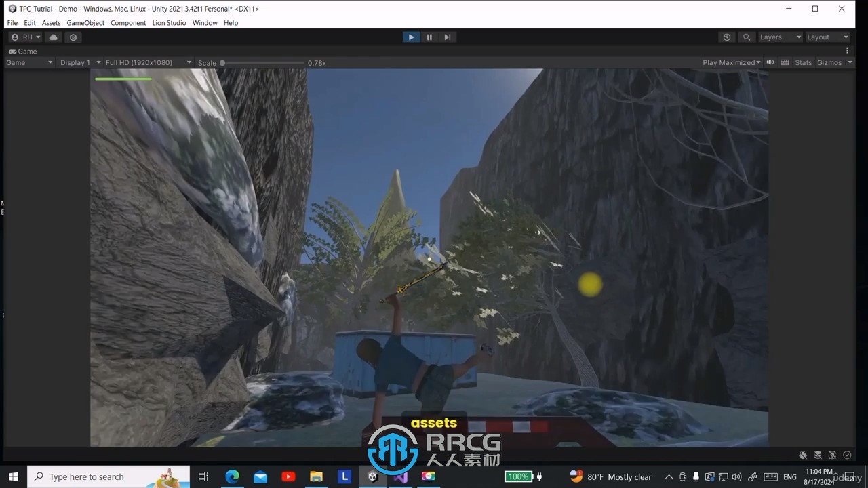Open the 80°F Mostly clear weather widget
The height and width of the screenshot is (488, 868).
(610, 476)
